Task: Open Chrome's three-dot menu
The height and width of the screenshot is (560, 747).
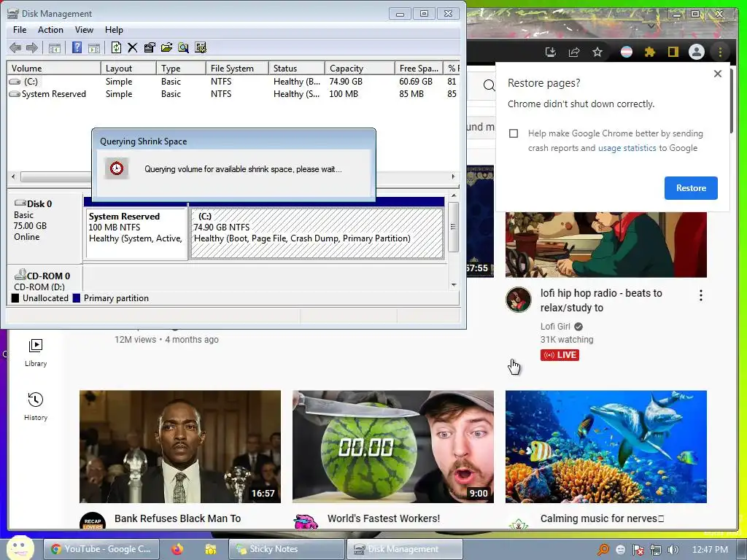Action: 720,52
